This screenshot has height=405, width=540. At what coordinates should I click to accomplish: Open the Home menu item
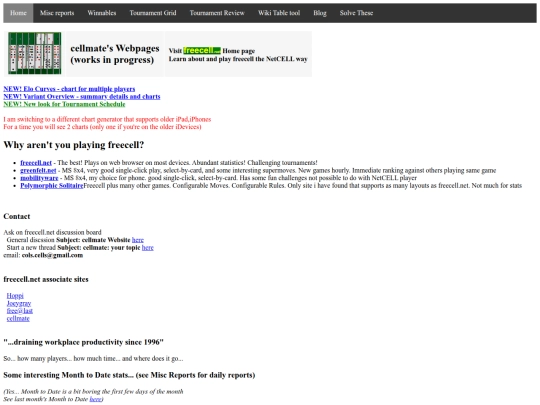pos(18,13)
